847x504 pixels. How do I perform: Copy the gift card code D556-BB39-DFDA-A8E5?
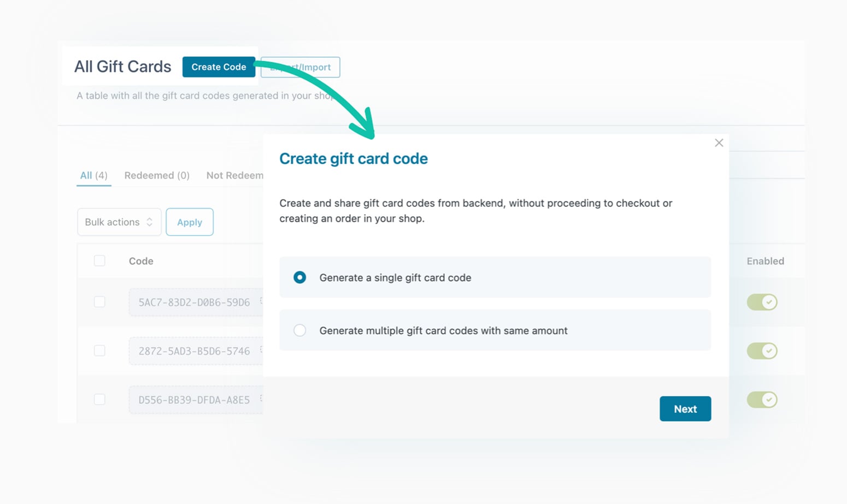pyautogui.click(x=195, y=400)
